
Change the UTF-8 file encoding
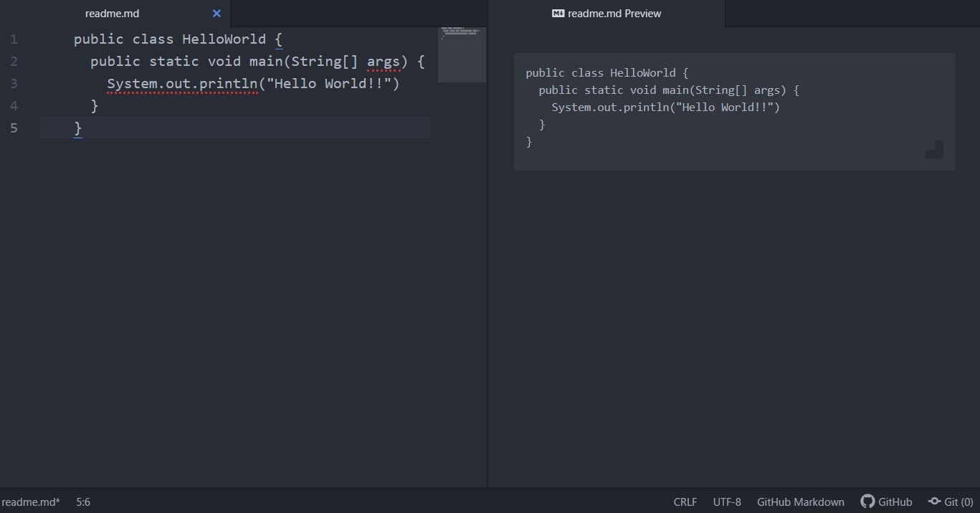(727, 502)
